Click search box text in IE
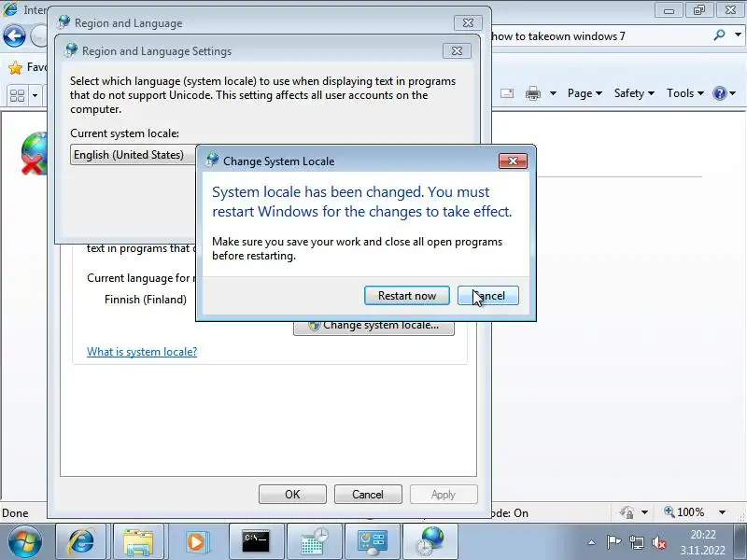 pyautogui.click(x=558, y=36)
